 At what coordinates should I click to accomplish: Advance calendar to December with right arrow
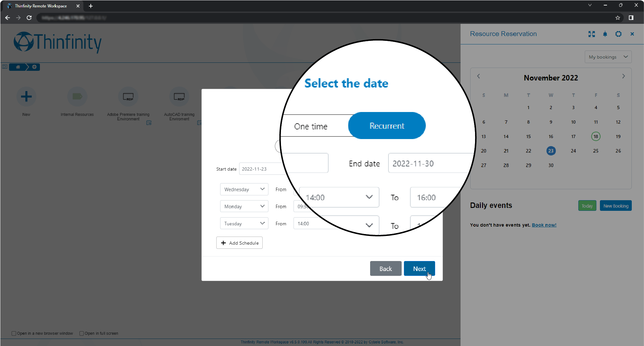click(x=623, y=76)
